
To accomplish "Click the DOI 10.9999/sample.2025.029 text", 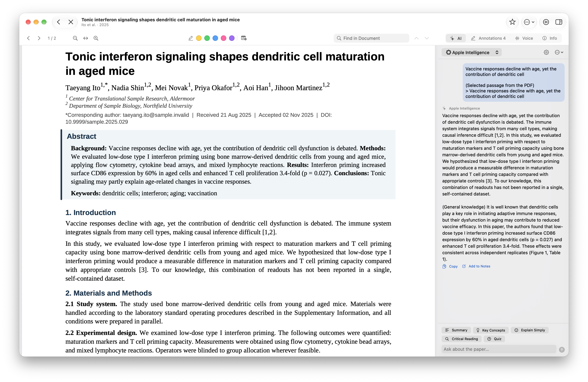I will pos(96,122).
